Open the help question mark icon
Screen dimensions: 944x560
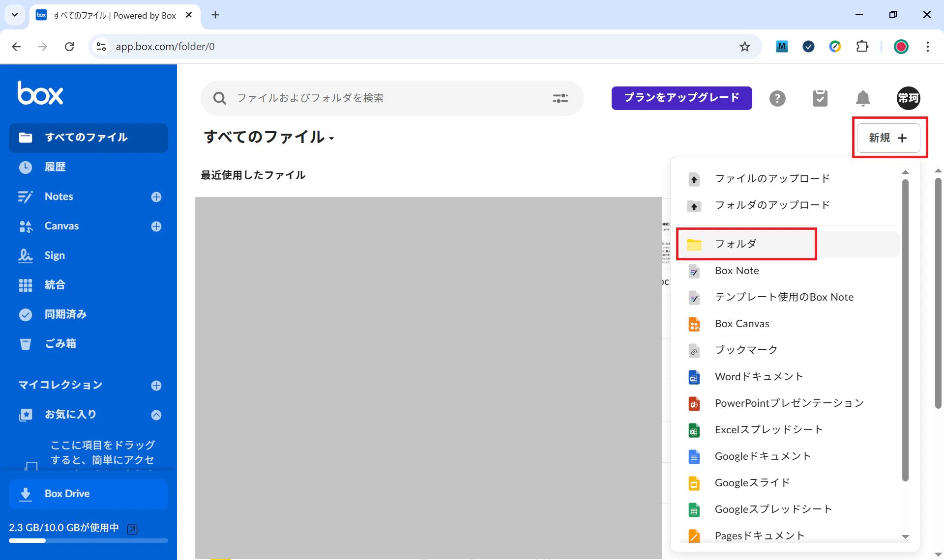777,98
